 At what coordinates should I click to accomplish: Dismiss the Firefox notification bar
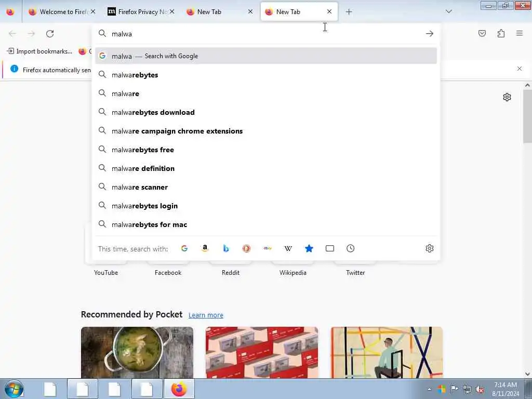(x=520, y=69)
